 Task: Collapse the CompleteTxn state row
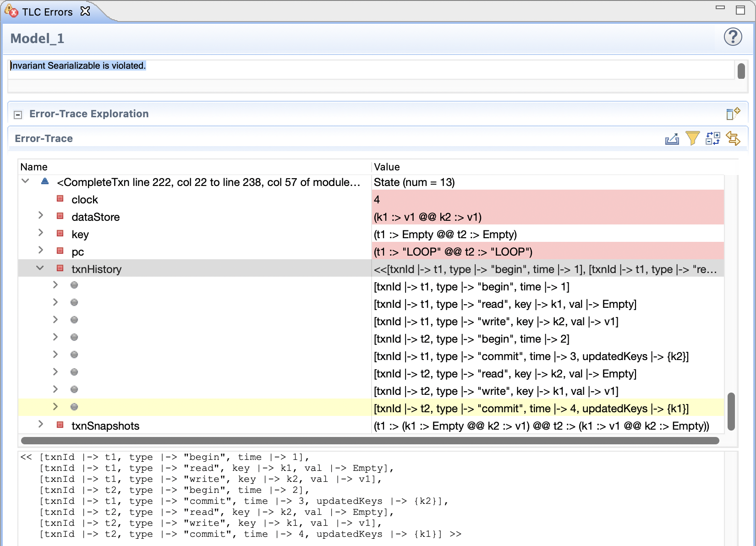(x=26, y=181)
